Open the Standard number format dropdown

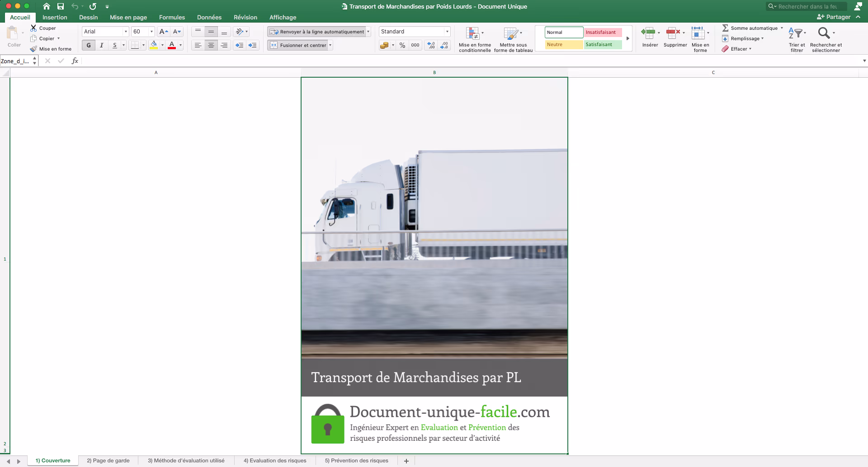pos(447,32)
